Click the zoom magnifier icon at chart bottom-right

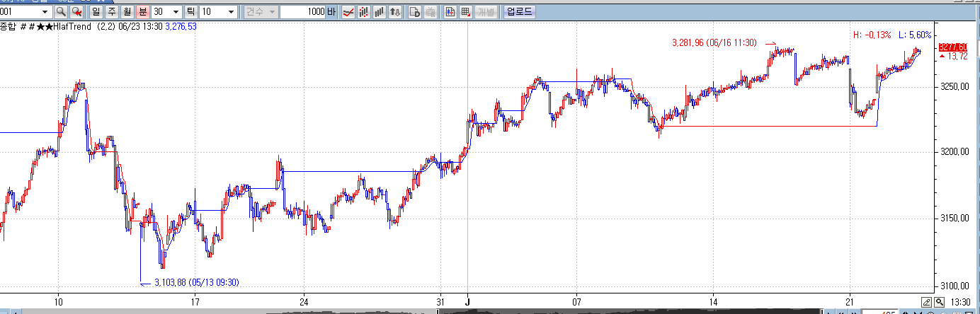click(x=939, y=302)
